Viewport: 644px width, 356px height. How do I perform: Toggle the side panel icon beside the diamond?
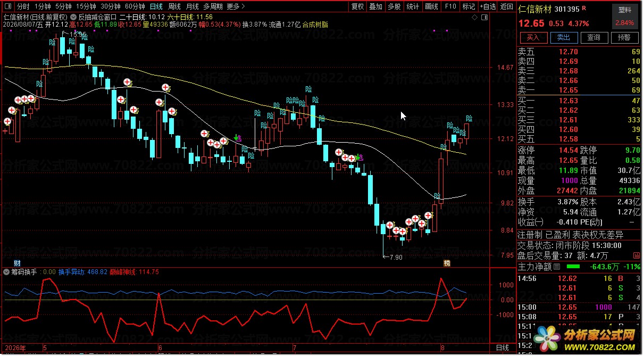pos(483,18)
